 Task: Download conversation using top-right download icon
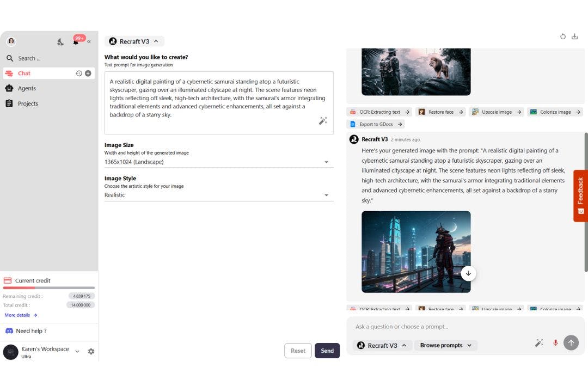pyautogui.click(x=574, y=36)
